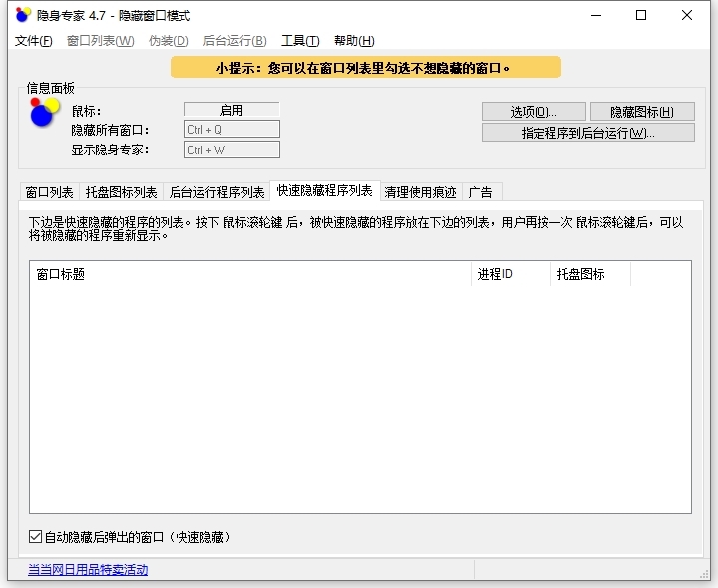Screen dimensions: 718x588
Task: Open the 广告 tab
Action: coord(480,192)
